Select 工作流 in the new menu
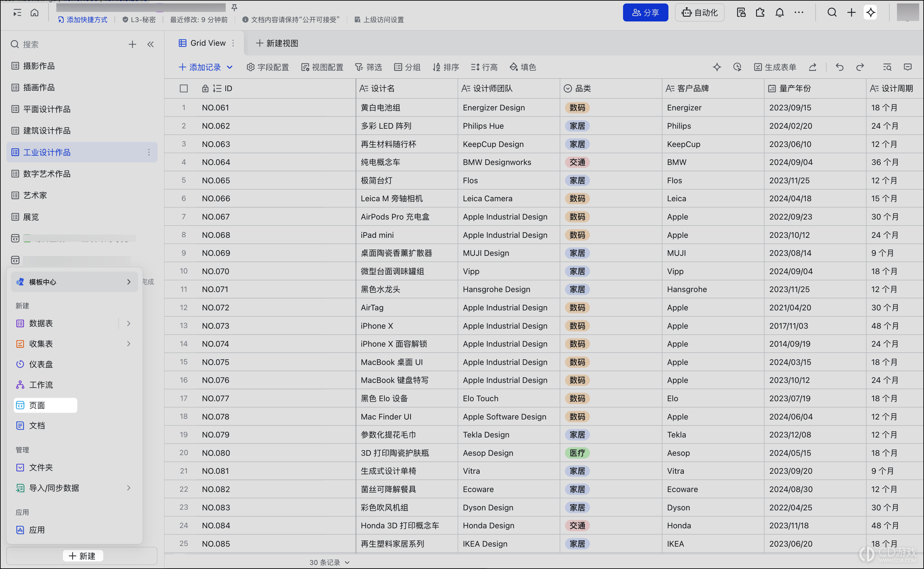Image resolution: width=924 pixels, height=569 pixels. (74, 385)
